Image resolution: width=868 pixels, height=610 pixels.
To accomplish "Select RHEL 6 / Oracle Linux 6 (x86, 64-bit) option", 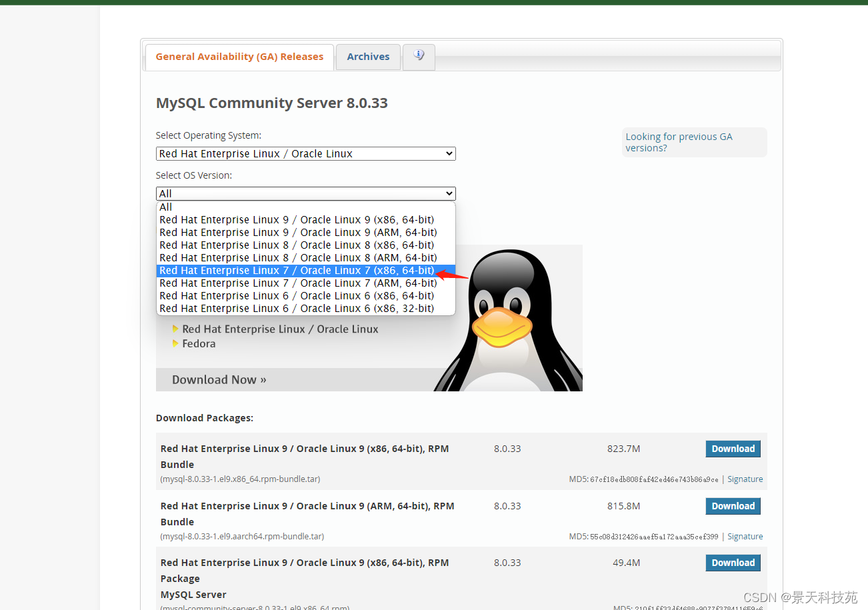I will 306,296.
